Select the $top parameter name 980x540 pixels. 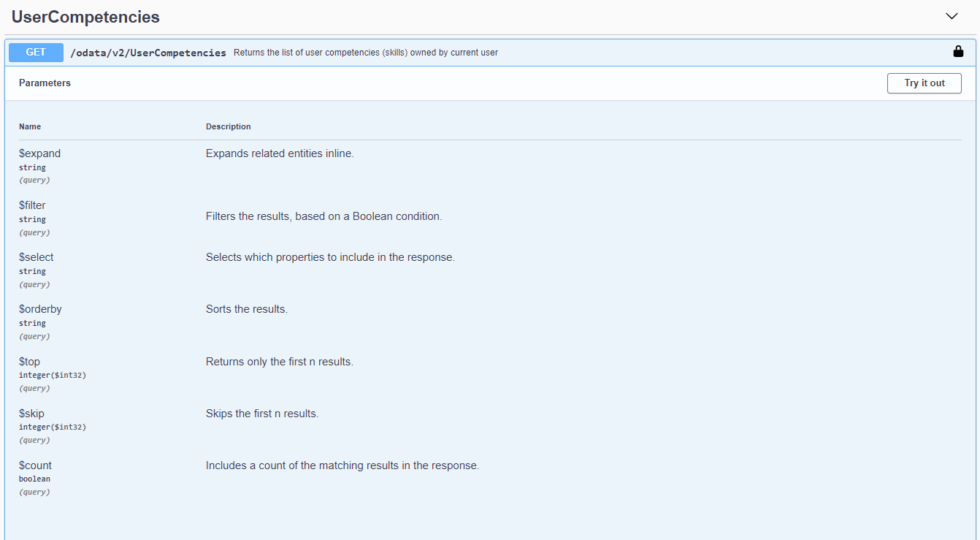(x=29, y=362)
